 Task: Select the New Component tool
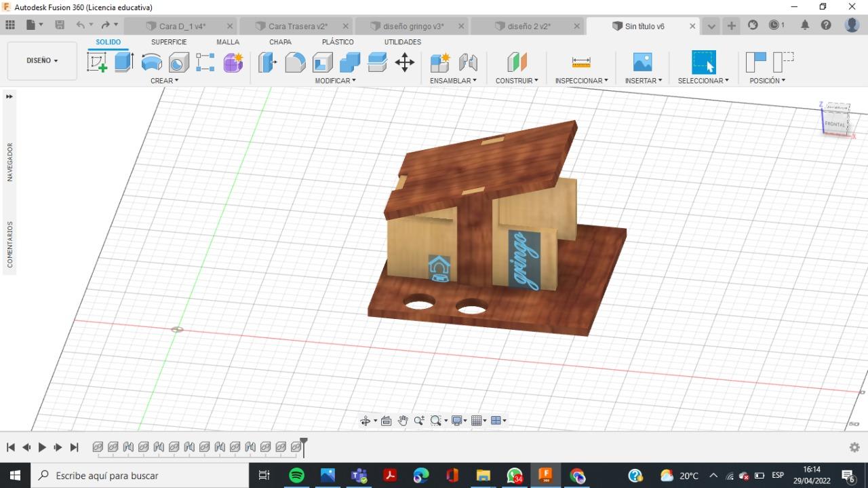(440, 62)
